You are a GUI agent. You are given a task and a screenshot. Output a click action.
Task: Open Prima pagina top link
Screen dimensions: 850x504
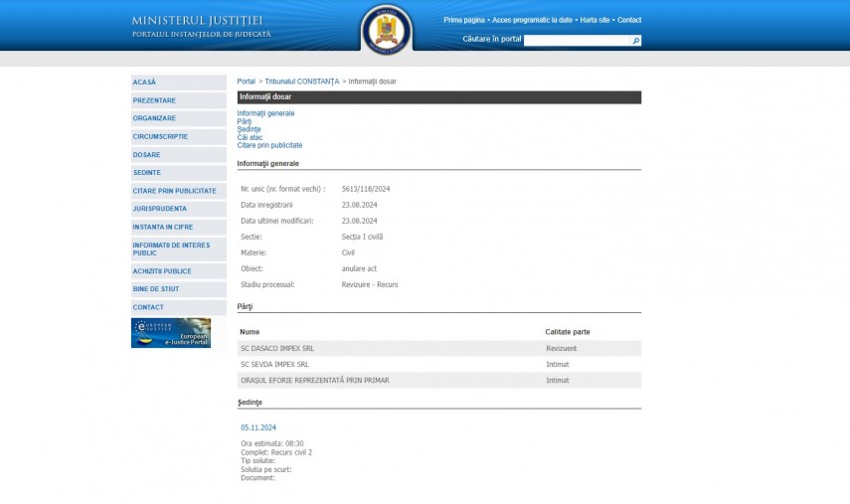[463, 20]
